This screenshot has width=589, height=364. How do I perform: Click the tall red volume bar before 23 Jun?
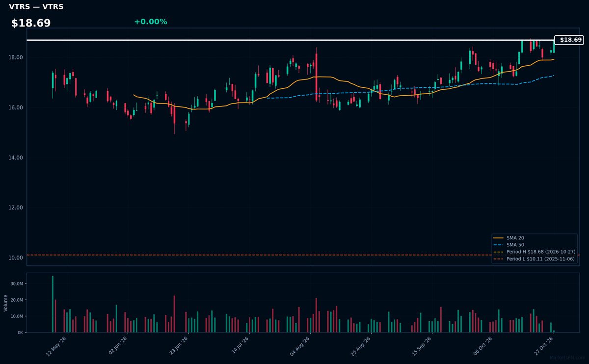[174, 314]
